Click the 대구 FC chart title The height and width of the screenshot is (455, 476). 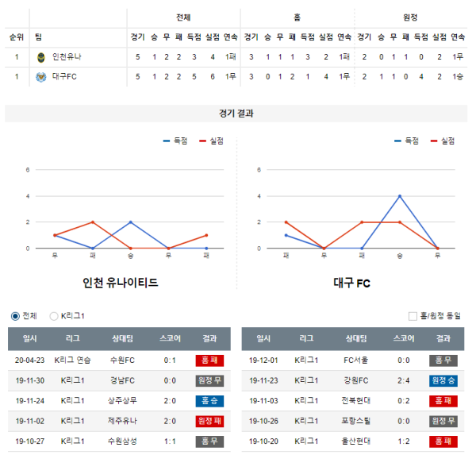[x=351, y=283]
